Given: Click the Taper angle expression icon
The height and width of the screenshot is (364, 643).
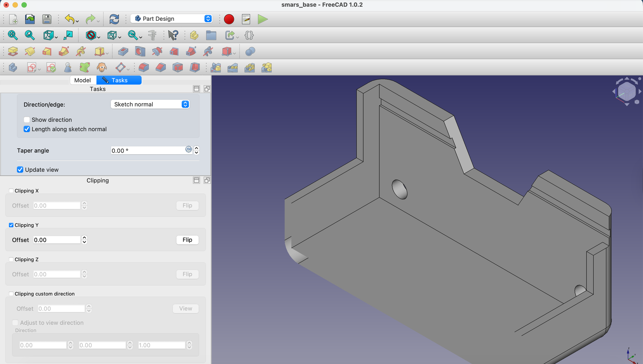Looking at the screenshot, I should click(189, 150).
